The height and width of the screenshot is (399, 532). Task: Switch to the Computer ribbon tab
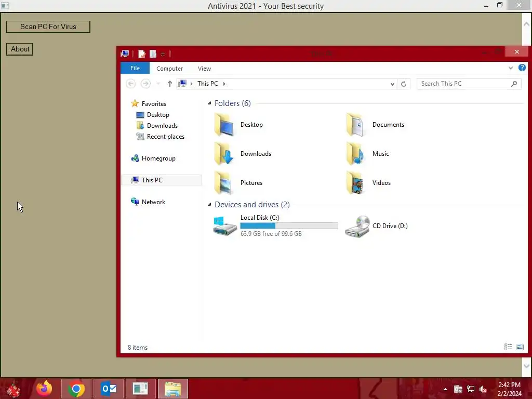point(170,69)
